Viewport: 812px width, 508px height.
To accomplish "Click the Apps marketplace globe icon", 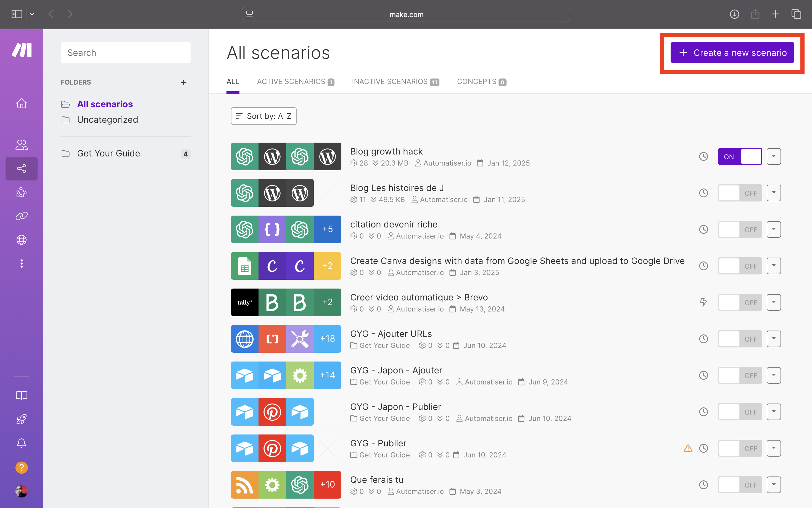I will tap(22, 239).
